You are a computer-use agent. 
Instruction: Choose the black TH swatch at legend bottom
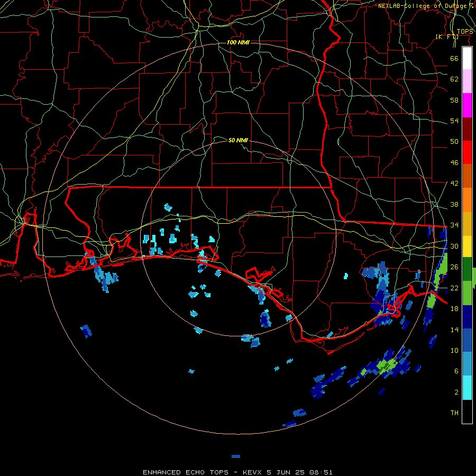467,411
